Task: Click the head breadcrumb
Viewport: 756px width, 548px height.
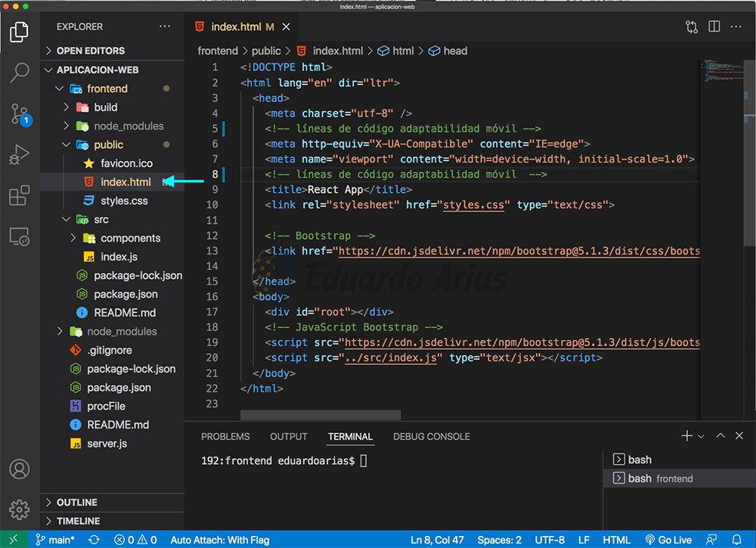Action: pos(448,51)
